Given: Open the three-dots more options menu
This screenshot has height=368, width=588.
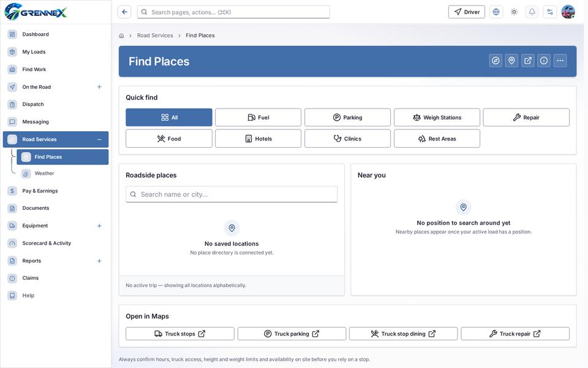Looking at the screenshot, I should (560, 61).
